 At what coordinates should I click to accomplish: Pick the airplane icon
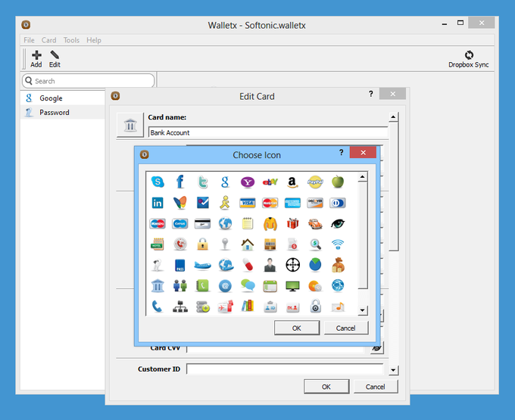(x=203, y=265)
